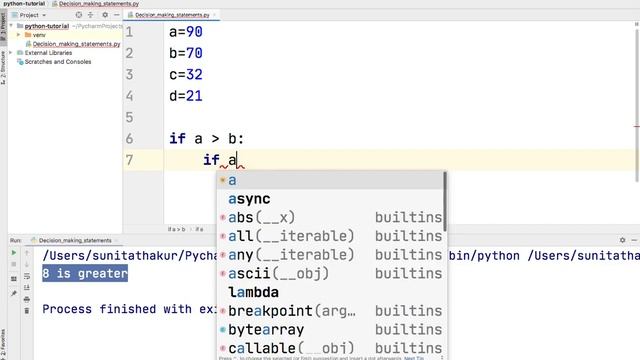
Task: Hide the Run panel with minus icon
Action: [x=634, y=240]
